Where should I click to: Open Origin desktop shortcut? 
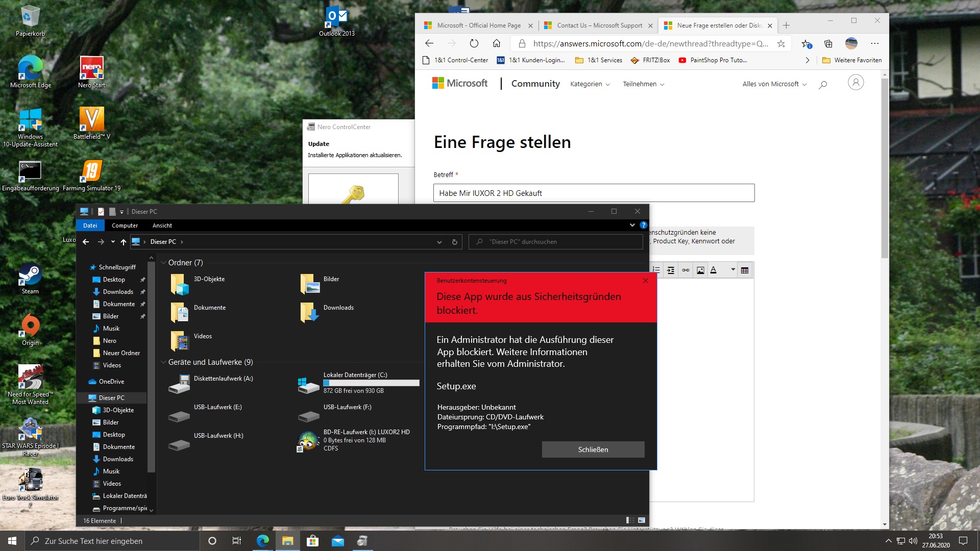[30, 330]
